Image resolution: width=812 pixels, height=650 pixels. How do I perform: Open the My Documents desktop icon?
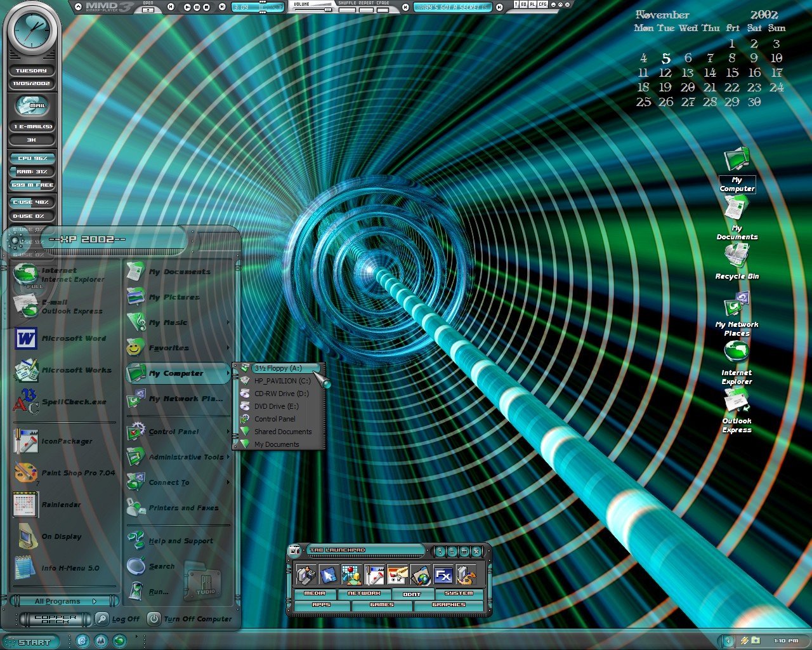pyautogui.click(x=737, y=218)
